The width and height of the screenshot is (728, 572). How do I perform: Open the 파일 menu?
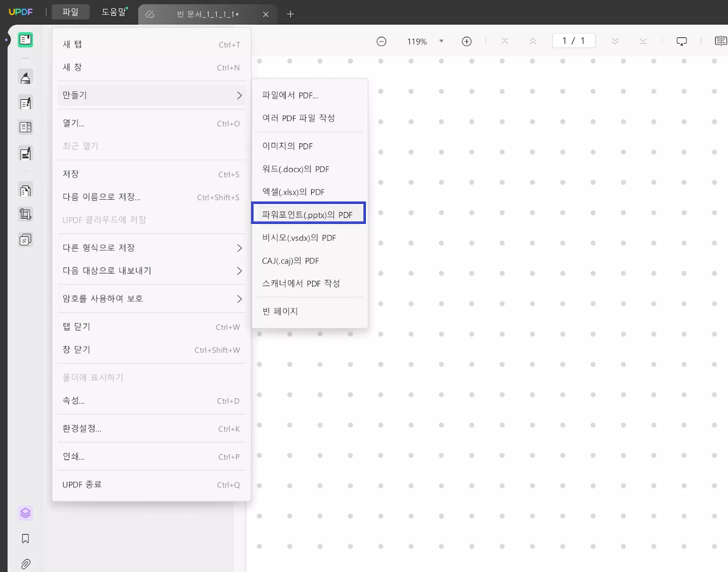[x=71, y=12]
